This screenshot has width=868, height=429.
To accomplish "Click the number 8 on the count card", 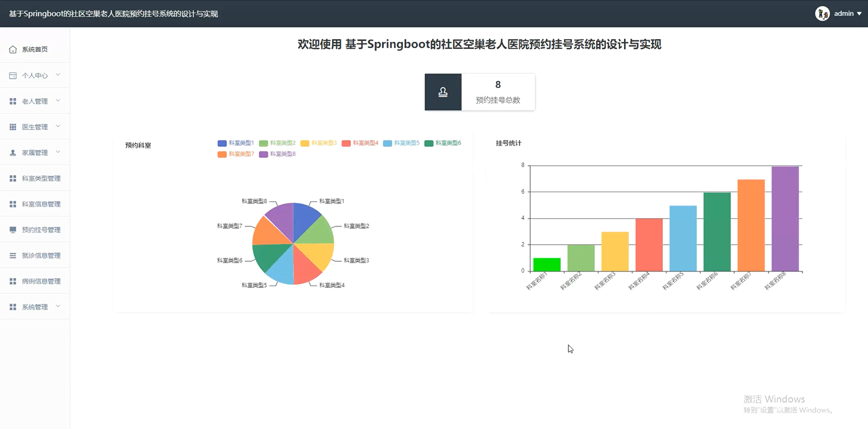I will tap(498, 84).
